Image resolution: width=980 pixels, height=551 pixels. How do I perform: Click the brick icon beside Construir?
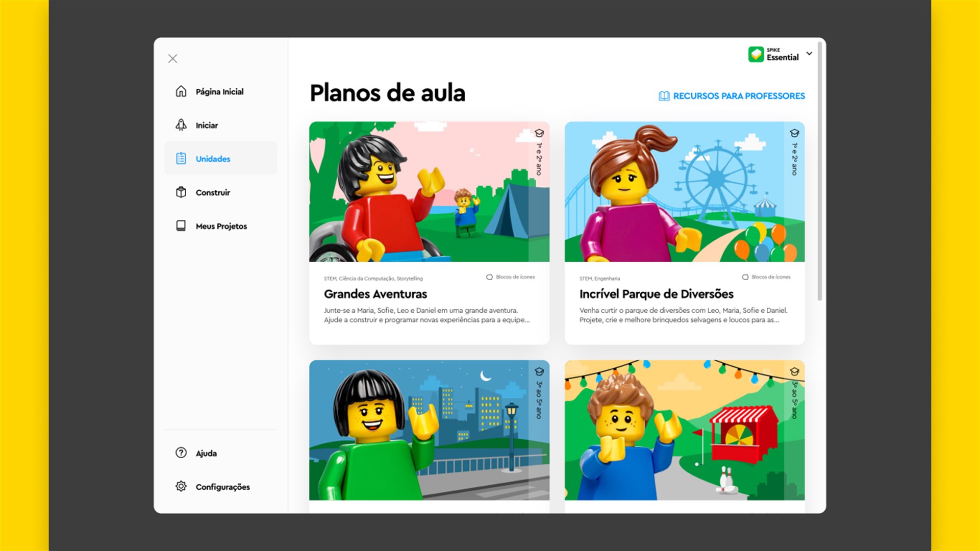pos(181,192)
